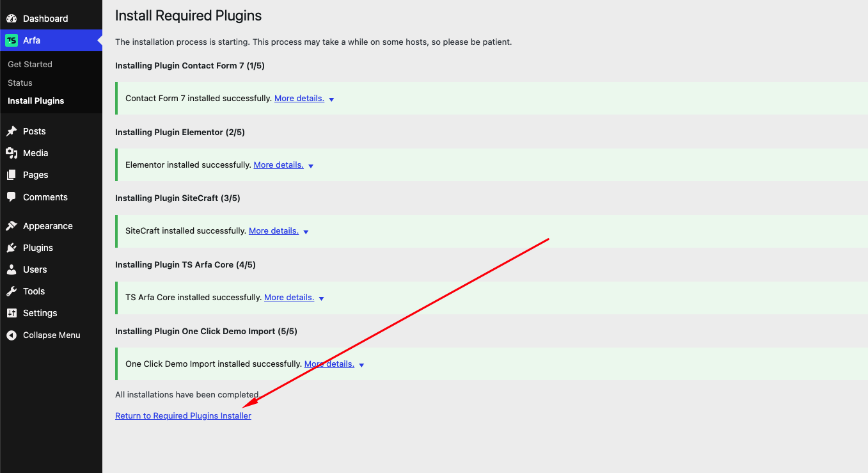Click the Media library icon
This screenshot has width=868, height=473.
pyautogui.click(x=12, y=153)
